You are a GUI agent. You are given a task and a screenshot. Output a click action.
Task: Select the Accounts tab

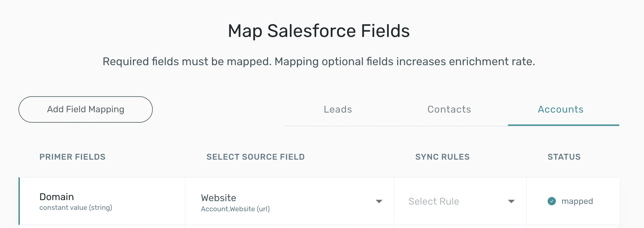(x=560, y=109)
